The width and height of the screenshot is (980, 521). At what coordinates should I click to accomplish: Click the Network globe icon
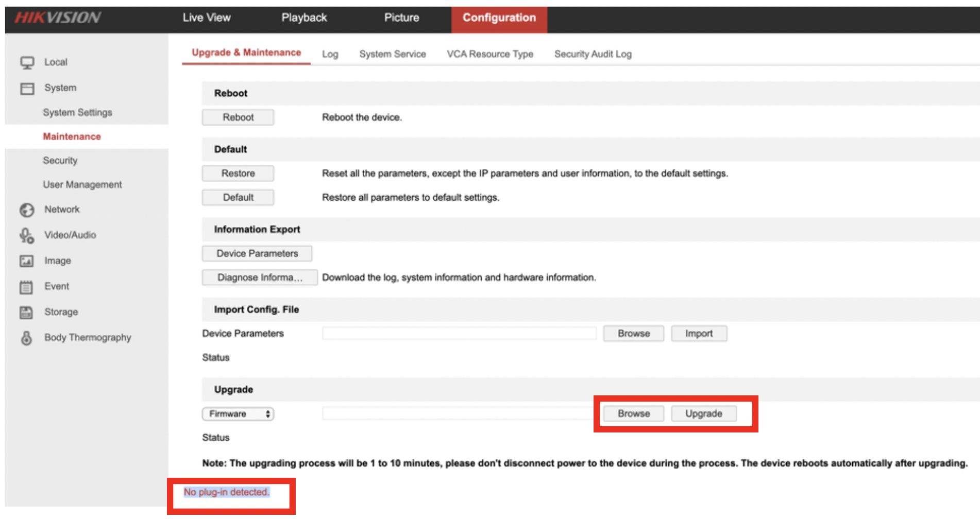(27, 210)
